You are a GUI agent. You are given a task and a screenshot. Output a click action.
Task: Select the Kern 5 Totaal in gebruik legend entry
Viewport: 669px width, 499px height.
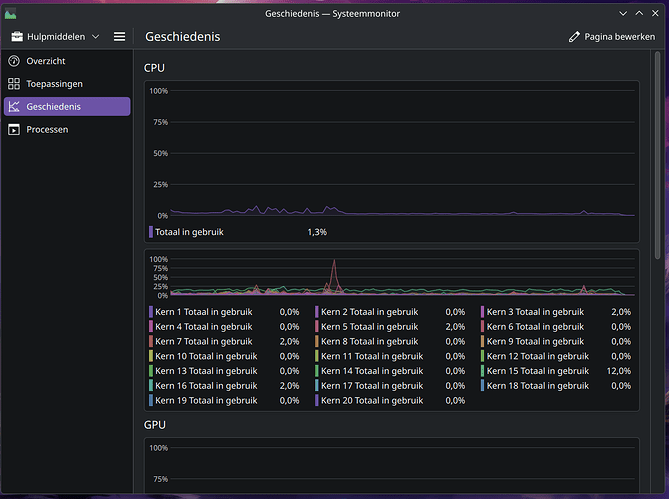(x=370, y=327)
